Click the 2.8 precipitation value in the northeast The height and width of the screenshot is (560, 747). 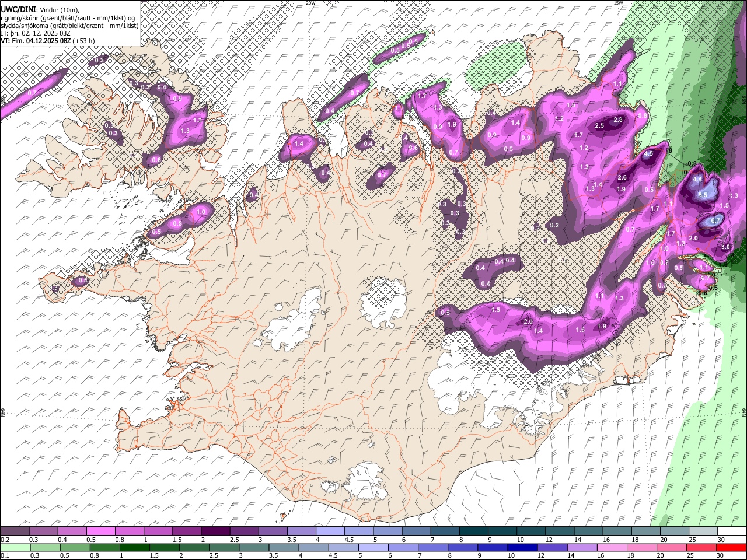click(619, 120)
